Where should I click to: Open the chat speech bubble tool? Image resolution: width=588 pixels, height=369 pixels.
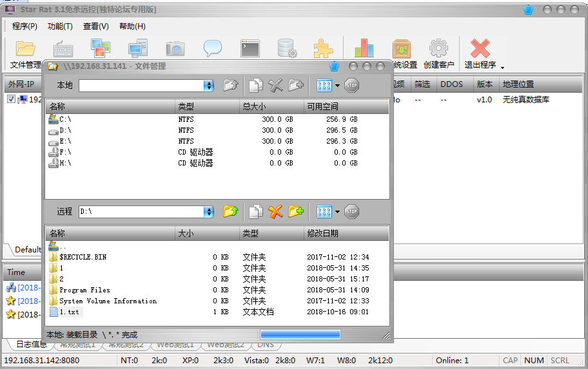click(213, 49)
